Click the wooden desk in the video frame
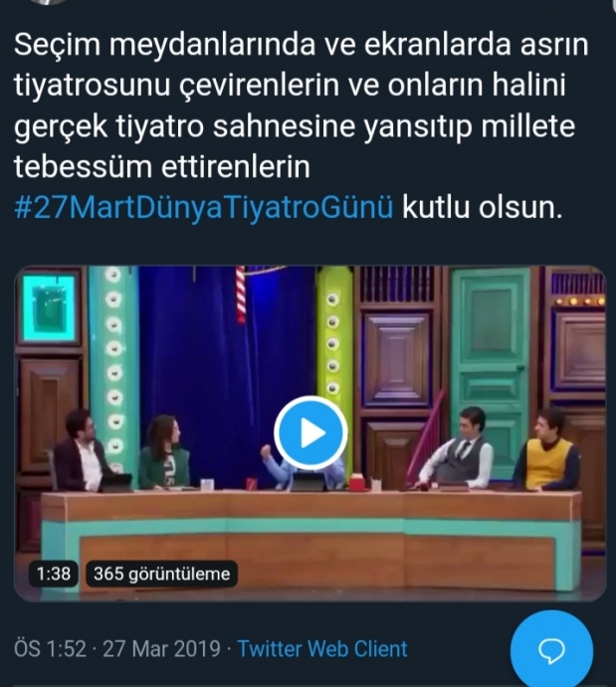The width and height of the screenshot is (616, 687). click(310, 536)
